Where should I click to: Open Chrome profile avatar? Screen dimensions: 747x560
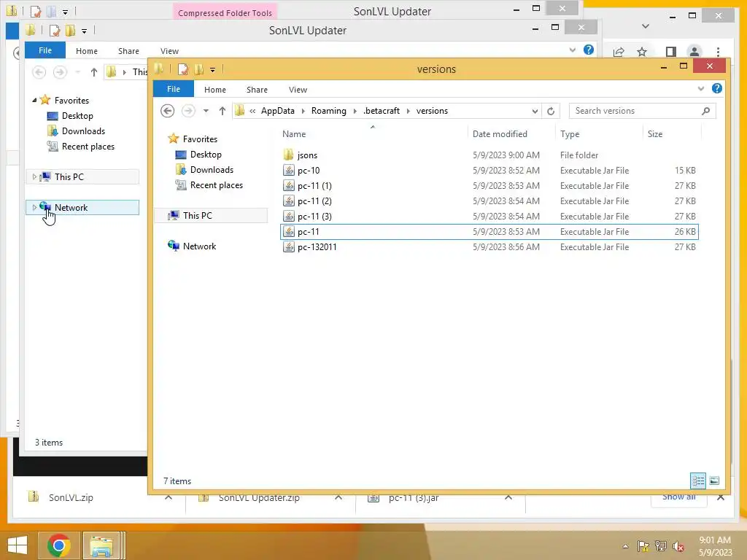click(694, 52)
